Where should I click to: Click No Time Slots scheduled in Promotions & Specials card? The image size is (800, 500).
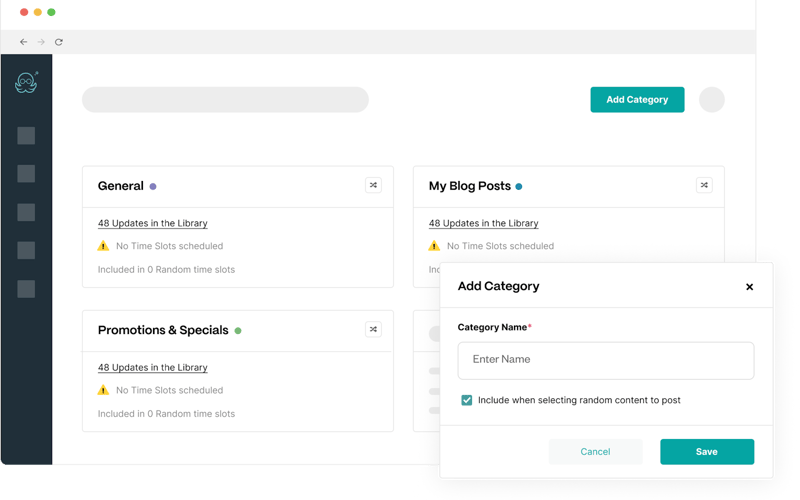[x=169, y=390]
